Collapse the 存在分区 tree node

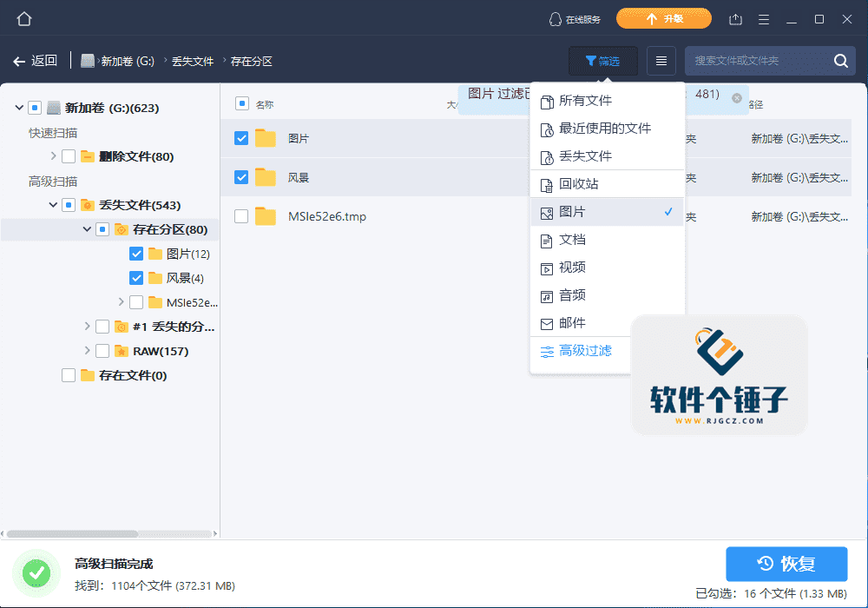click(85, 228)
